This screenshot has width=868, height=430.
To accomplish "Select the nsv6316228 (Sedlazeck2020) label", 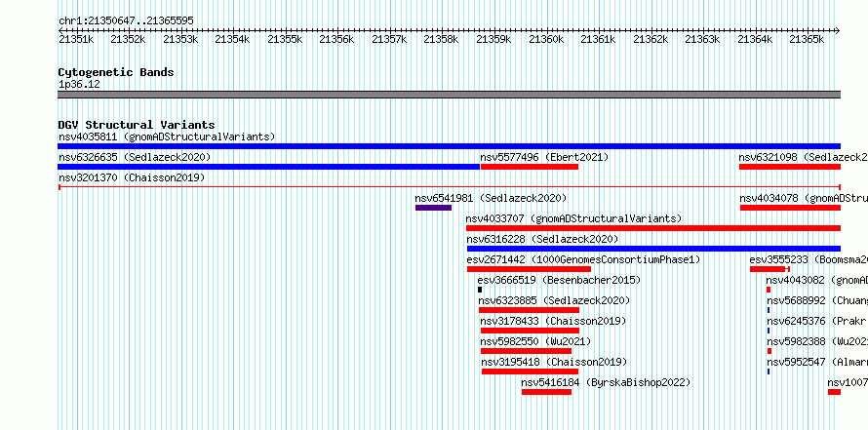I will (x=542, y=239).
